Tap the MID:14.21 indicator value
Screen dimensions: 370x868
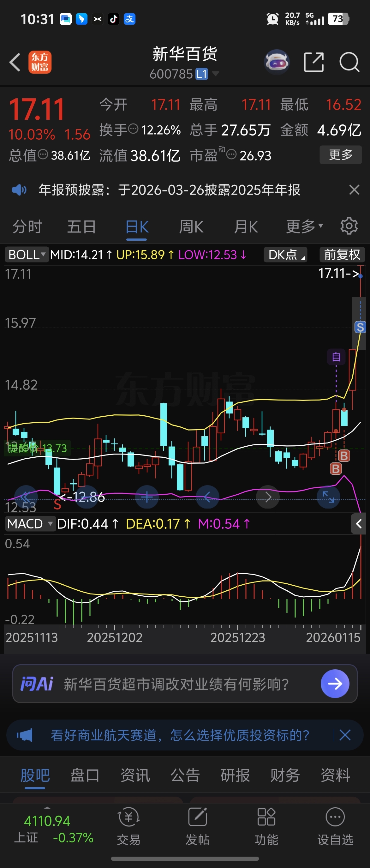81,255
